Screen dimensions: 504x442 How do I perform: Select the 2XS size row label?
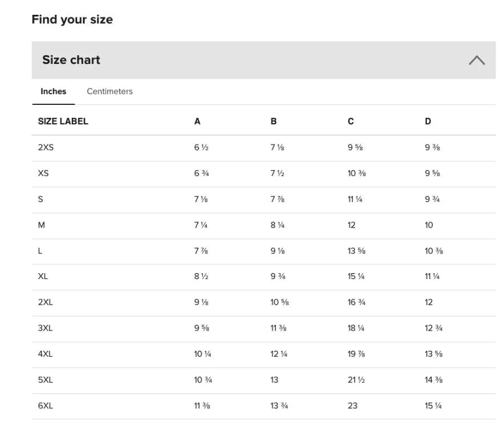tap(46, 148)
